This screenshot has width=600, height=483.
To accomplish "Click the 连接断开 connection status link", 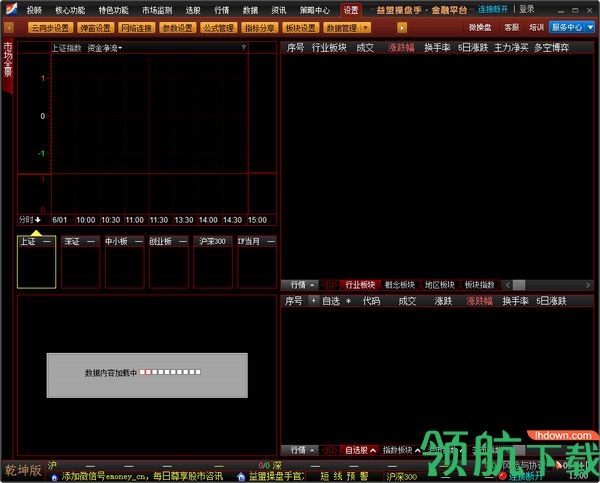I will [x=493, y=9].
